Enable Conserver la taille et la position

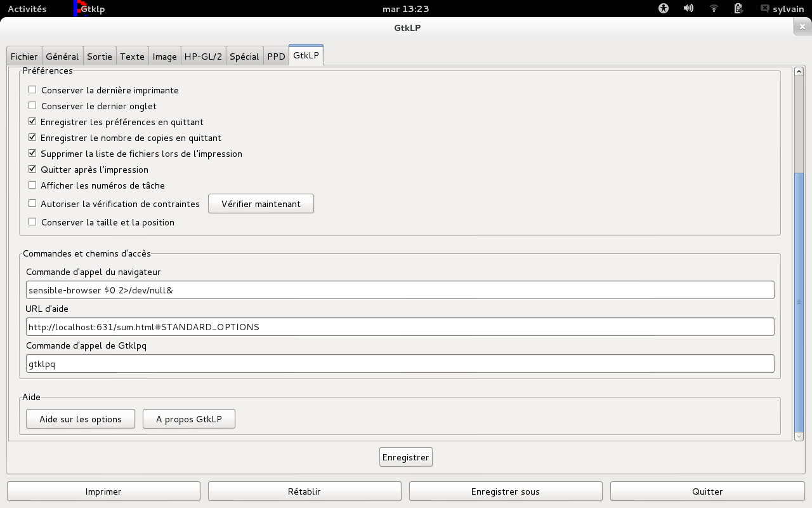(32, 222)
